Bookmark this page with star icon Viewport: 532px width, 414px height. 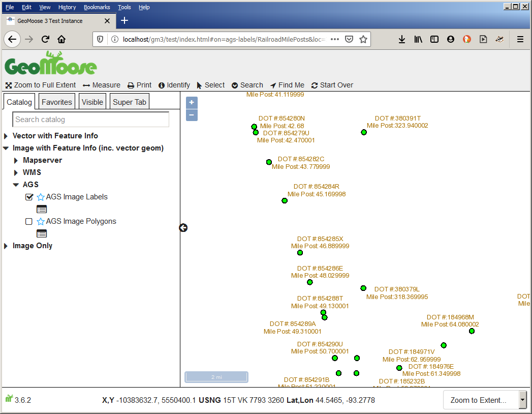coord(363,39)
